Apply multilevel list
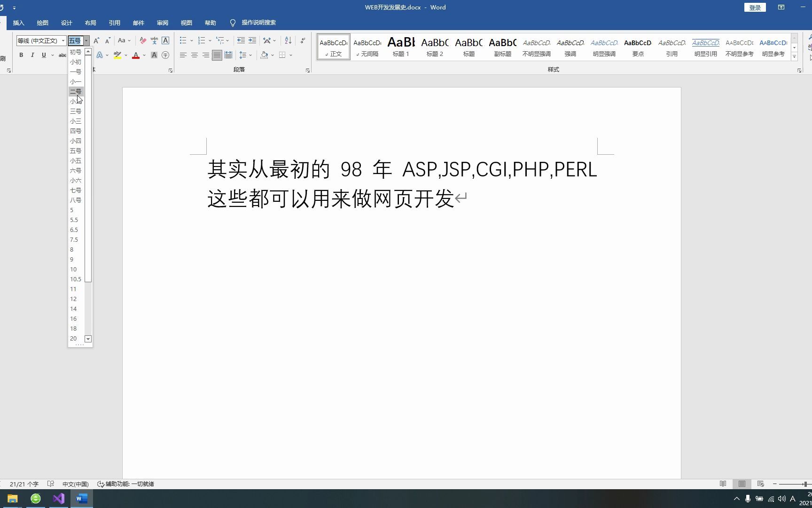This screenshot has width=812, height=508. tap(219, 40)
